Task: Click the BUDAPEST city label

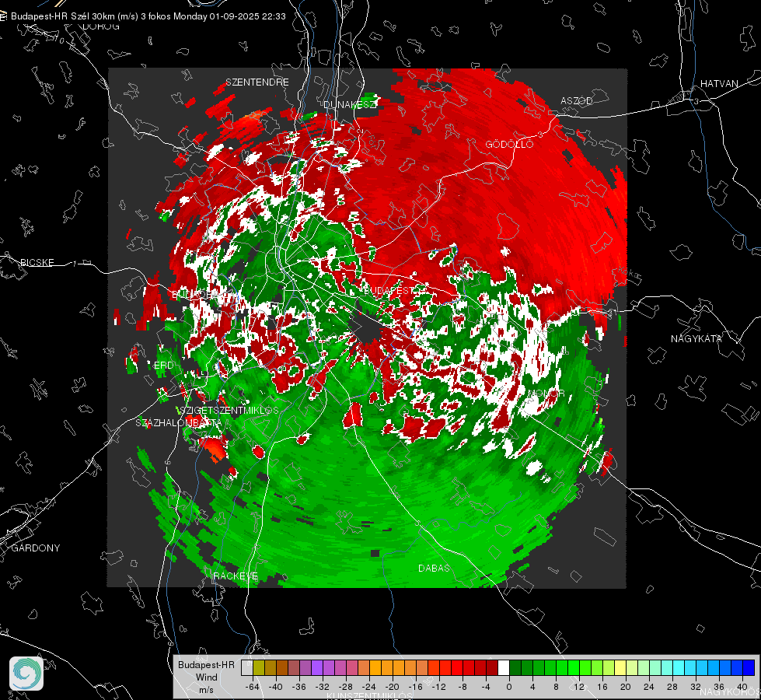Action: pyautogui.click(x=389, y=290)
